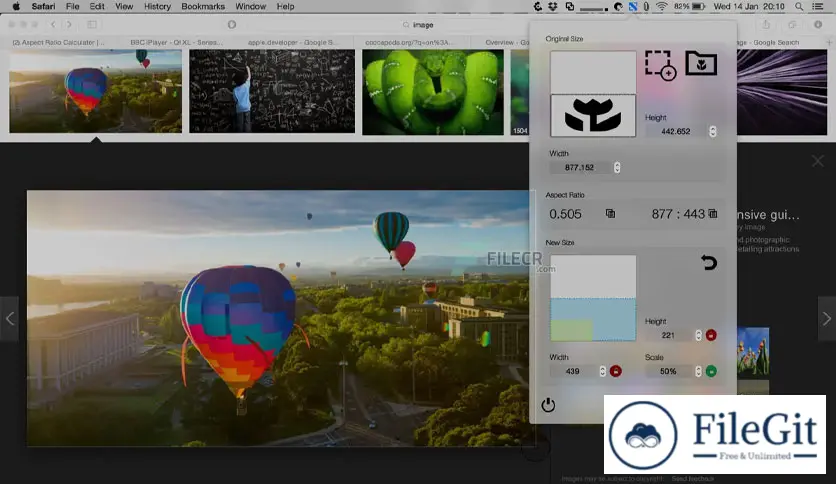
Task: Open the File menu
Action: pos(73,6)
